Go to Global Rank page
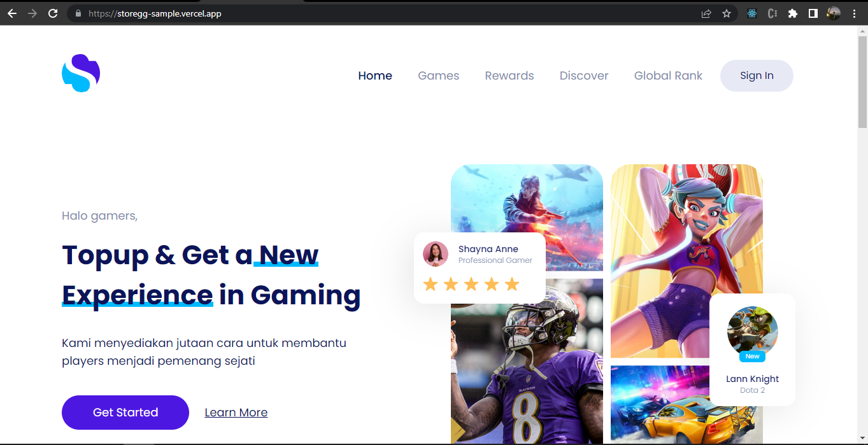 click(668, 76)
